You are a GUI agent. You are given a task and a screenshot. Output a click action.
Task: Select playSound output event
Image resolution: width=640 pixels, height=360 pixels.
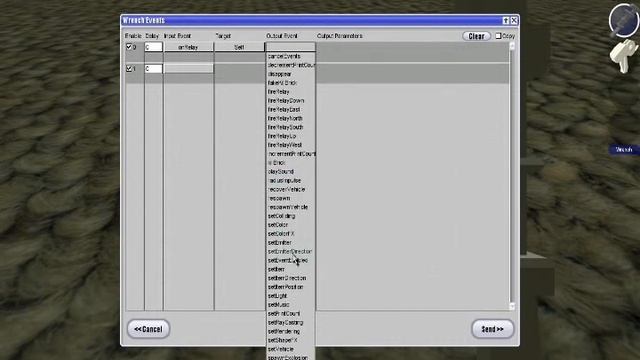pos(281,171)
